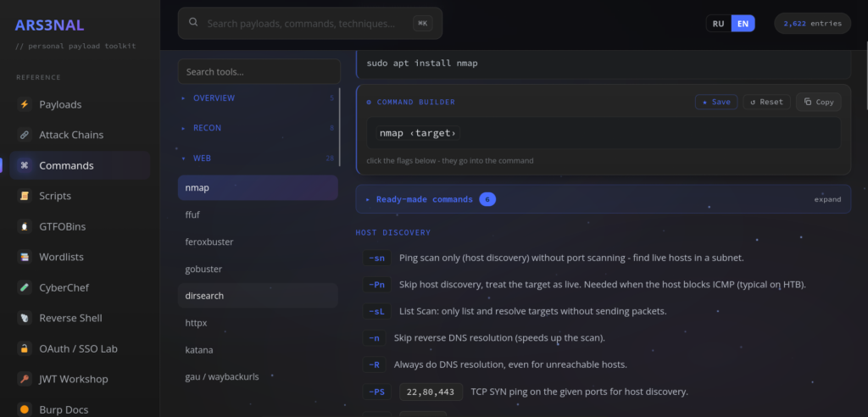Select gau / waybackurls in the tool list
This screenshot has width=868, height=417.
(258, 377)
